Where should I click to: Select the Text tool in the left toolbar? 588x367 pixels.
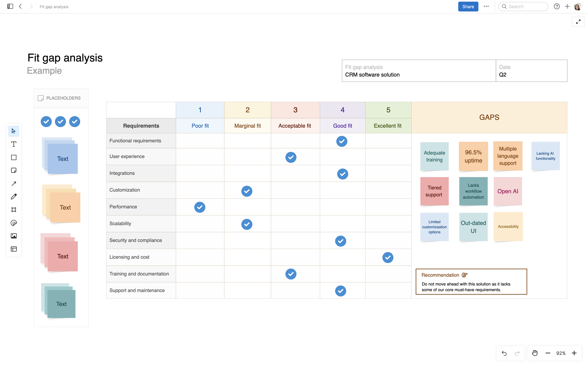point(14,144)
